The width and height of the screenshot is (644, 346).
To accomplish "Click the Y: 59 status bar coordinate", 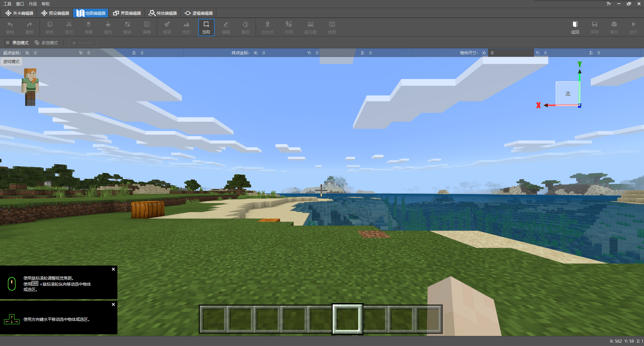I will coord(629,341).
